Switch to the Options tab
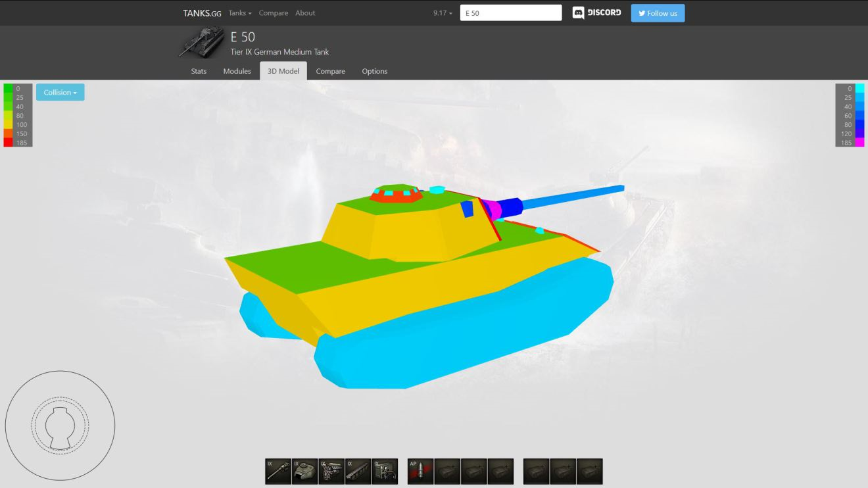The image size is (868, 488). [374, 71]
